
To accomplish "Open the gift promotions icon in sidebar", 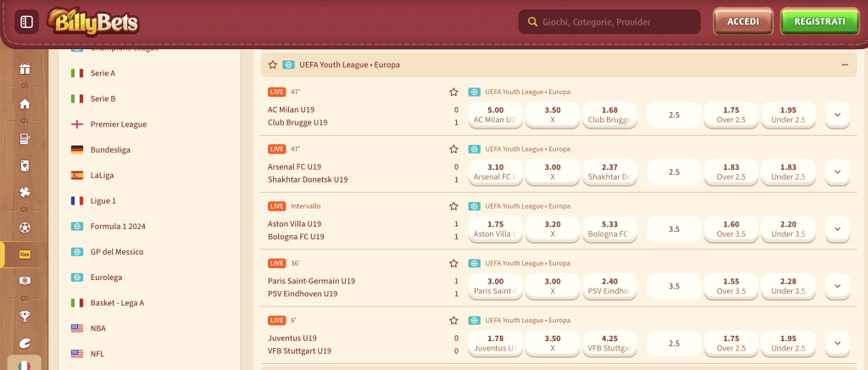I will [25, 70].
